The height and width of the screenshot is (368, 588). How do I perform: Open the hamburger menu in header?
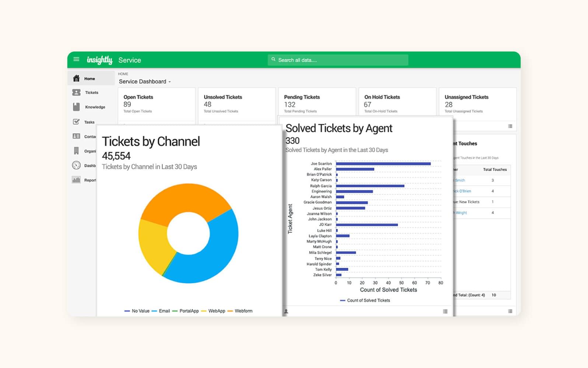[76, 59]
